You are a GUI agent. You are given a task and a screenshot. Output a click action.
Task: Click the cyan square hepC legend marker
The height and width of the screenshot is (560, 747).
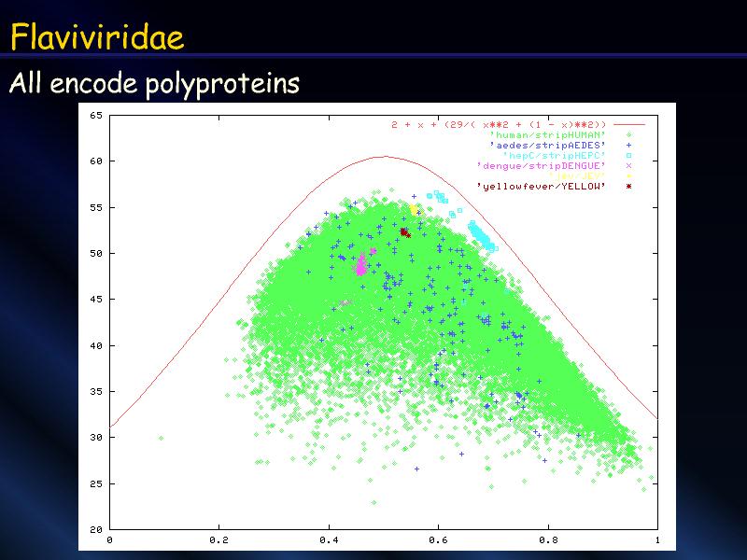(629, 155)
